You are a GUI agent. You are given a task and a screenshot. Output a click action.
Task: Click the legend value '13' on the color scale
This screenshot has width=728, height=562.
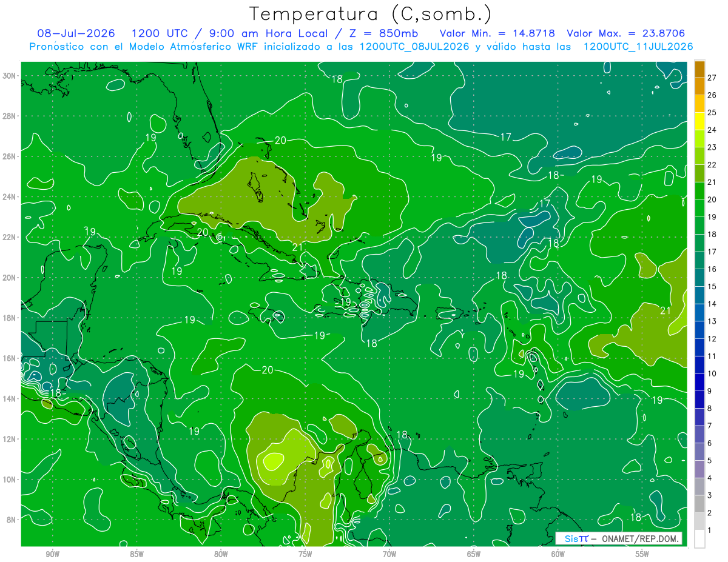[x=712, y=321]
